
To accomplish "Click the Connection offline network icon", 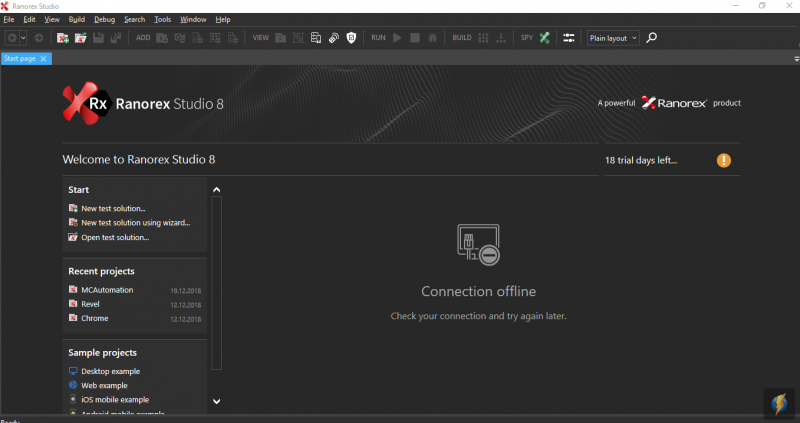I will pyautogui.click(x=478, y=245).
